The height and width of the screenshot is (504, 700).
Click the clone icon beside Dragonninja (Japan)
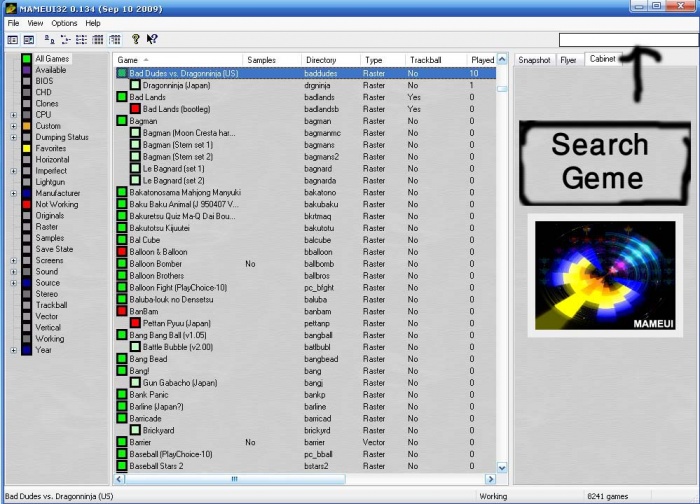point(135,85)
